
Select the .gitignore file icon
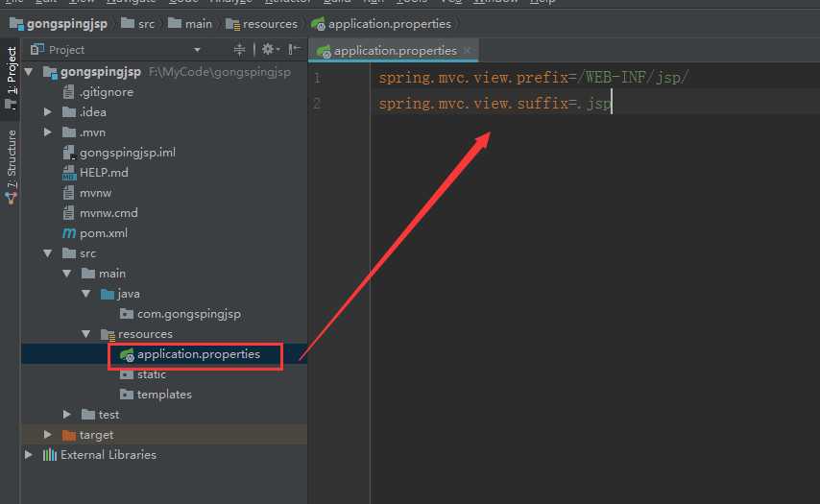coord(68,92)
